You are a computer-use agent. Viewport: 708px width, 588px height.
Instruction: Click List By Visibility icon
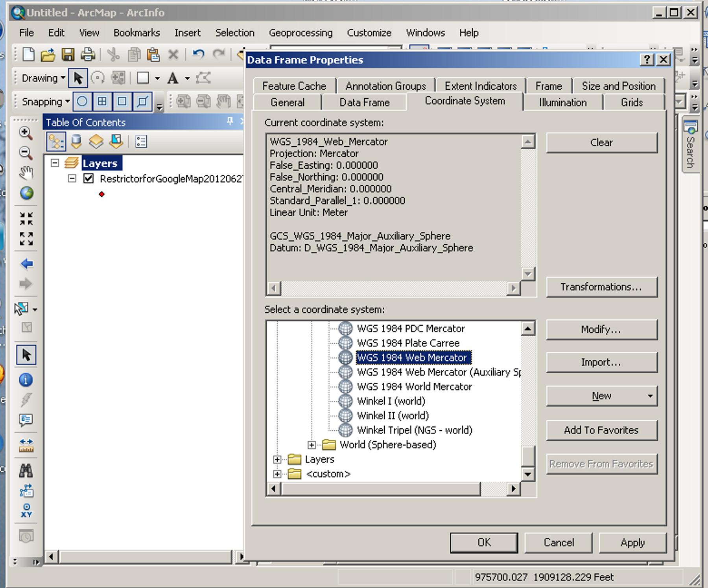point(96,142)
